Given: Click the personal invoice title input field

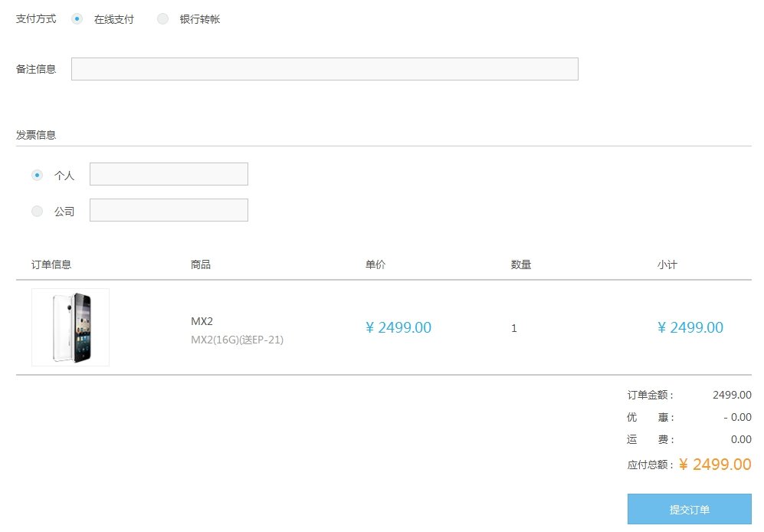Looking at the screenshot, I should click(169, 174).
